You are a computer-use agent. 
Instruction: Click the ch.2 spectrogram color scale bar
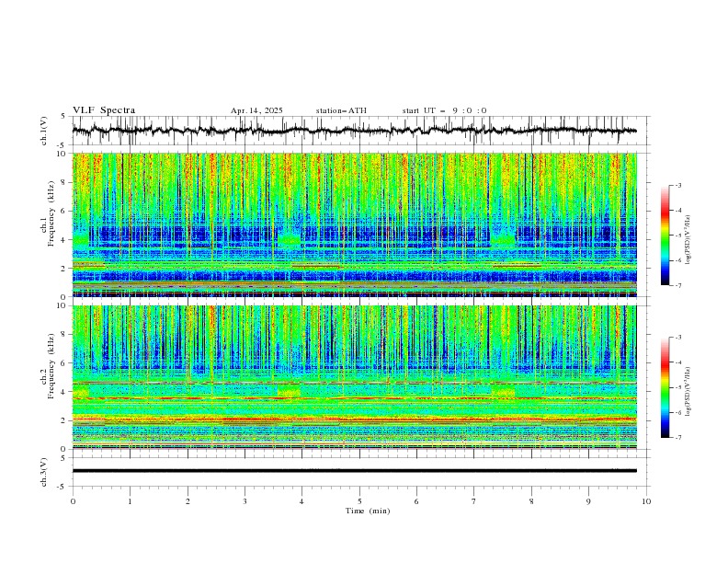(665, 387)
